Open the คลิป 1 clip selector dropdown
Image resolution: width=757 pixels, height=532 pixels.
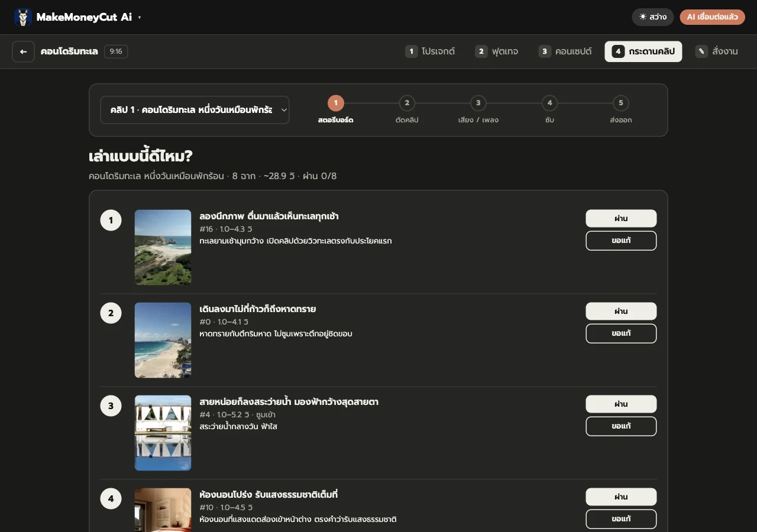tap(195, 110)
